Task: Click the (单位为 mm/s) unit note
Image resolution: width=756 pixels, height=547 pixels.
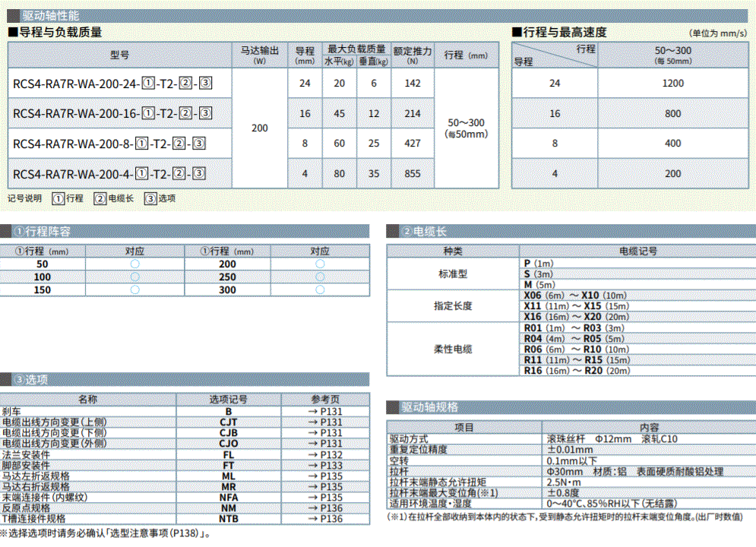Action: [x=717, y=33]
